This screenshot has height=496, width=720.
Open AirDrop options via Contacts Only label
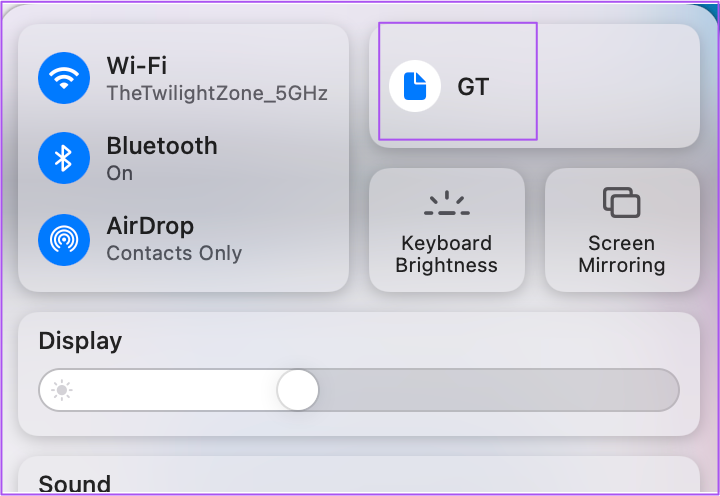[174, 253]
